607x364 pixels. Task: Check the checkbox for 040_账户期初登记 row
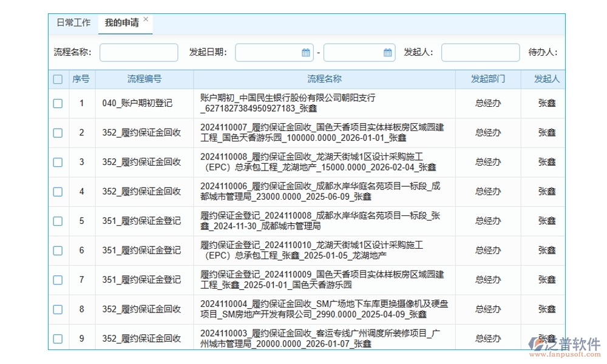pyautogui.click(x=58, y=103)
